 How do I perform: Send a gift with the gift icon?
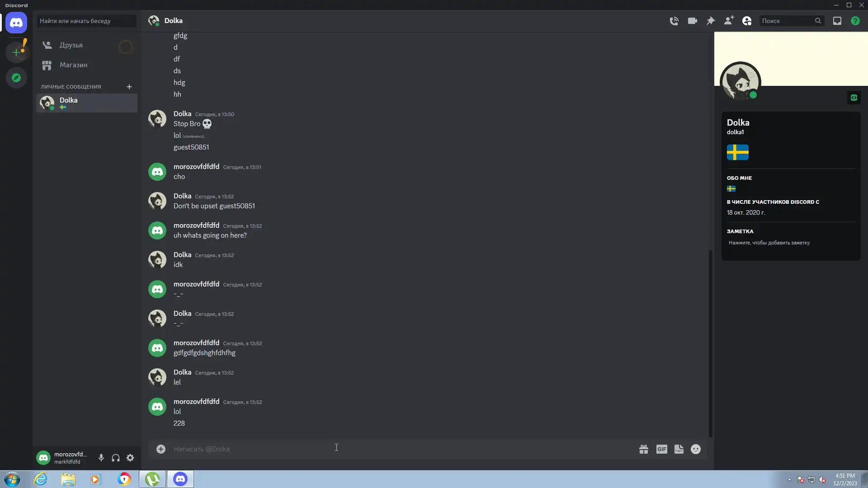coord(644,449)
